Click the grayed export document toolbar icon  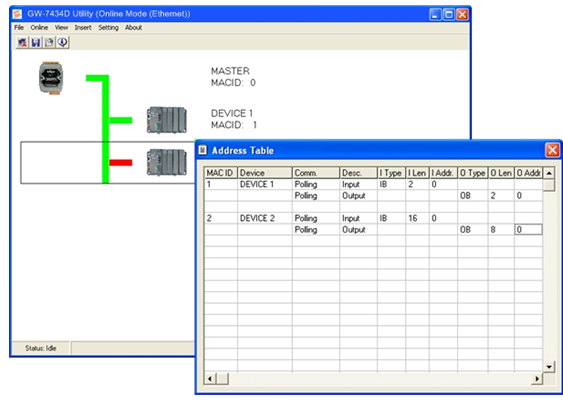(49, 42)
